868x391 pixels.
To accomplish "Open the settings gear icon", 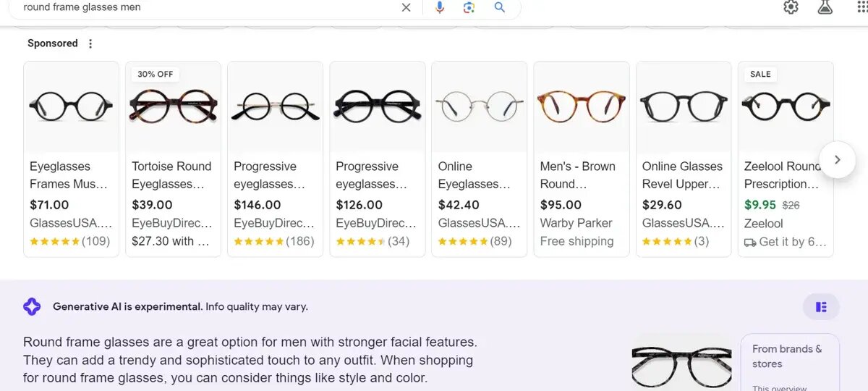I will point(791,7).
